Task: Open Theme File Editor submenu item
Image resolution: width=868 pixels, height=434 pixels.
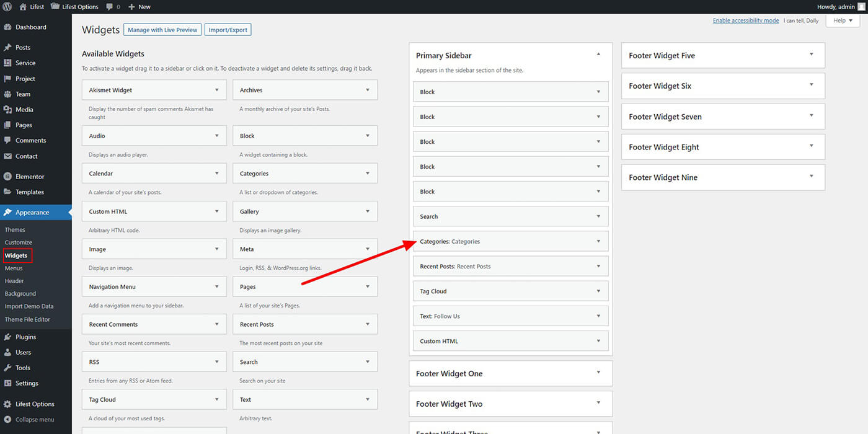Action: 27,319
